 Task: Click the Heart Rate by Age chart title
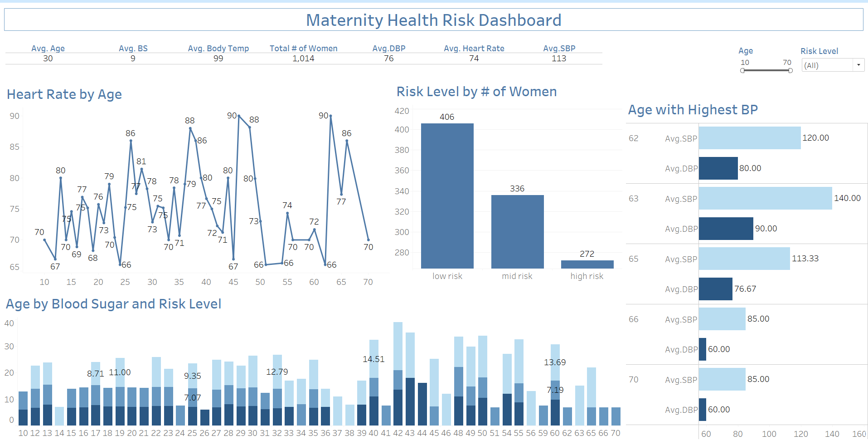[x=64, y=94]
